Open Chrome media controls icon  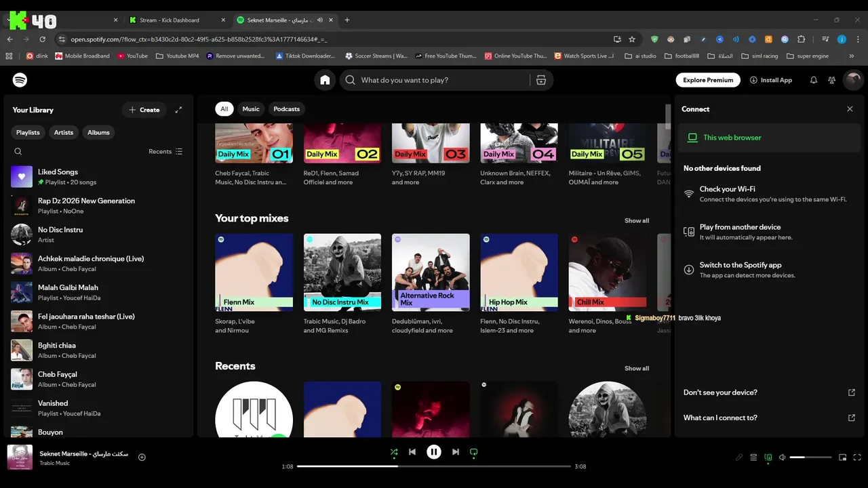(825, 39)
